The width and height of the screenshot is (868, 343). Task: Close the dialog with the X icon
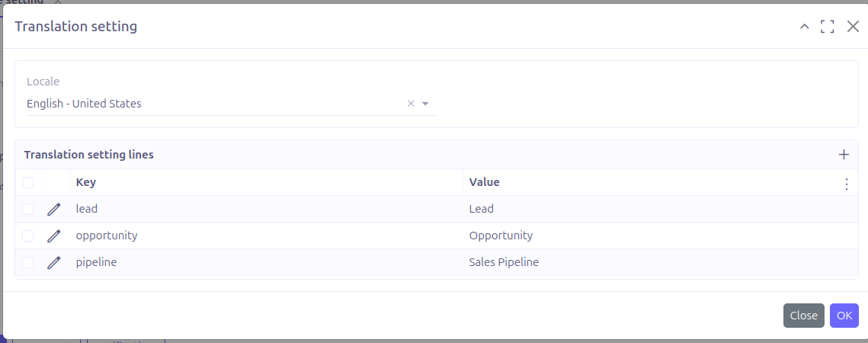(x=853, y=27)
